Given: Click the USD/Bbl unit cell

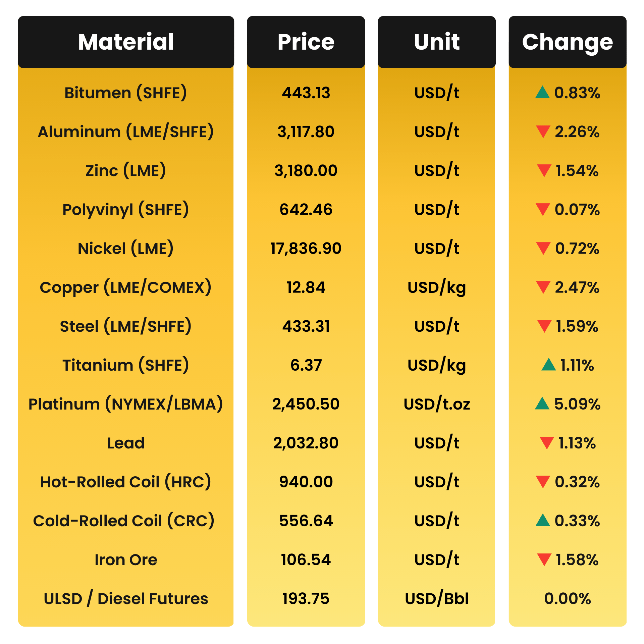Looking at the screenshot, I should click(x=437, y=599).
